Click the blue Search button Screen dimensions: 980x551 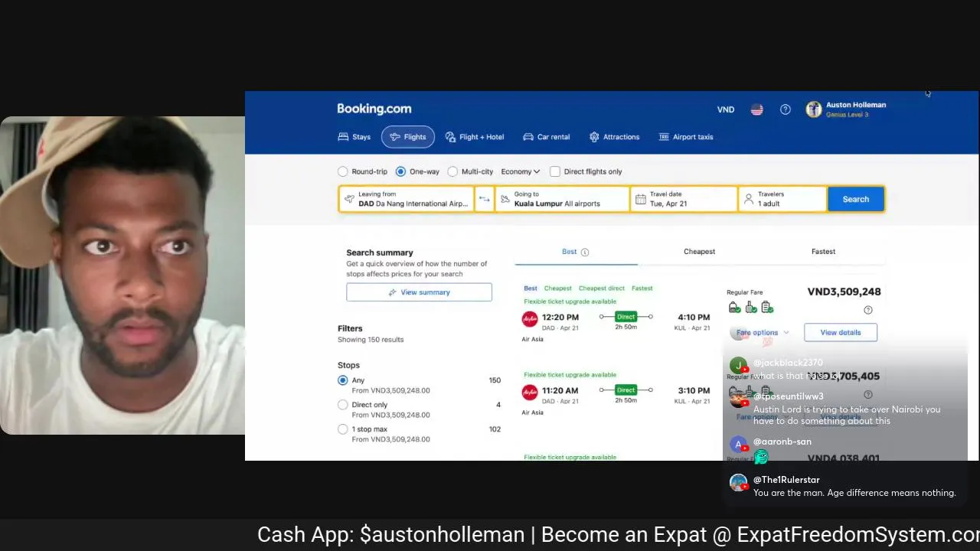pos(855,199)
